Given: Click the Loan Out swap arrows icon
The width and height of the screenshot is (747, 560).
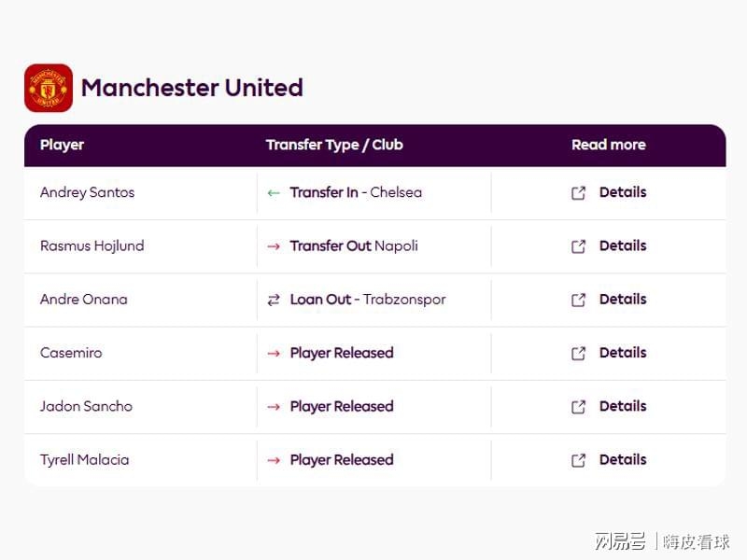Looking at the screenshot, I should [274, 300].
